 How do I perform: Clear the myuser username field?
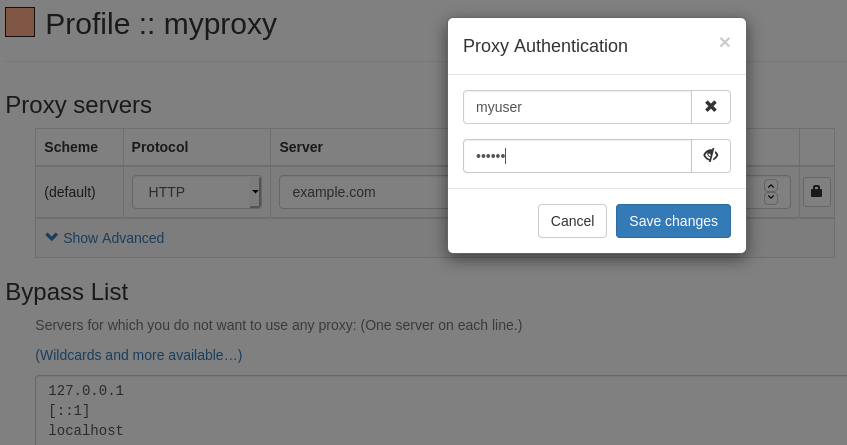coord(711,107)
